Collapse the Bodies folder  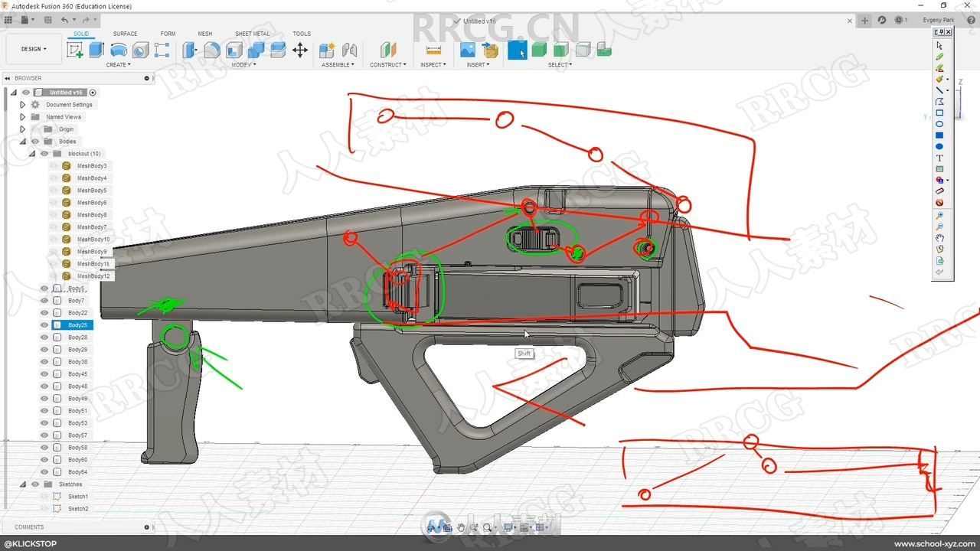pyautogui.click(x=23, y=142)
